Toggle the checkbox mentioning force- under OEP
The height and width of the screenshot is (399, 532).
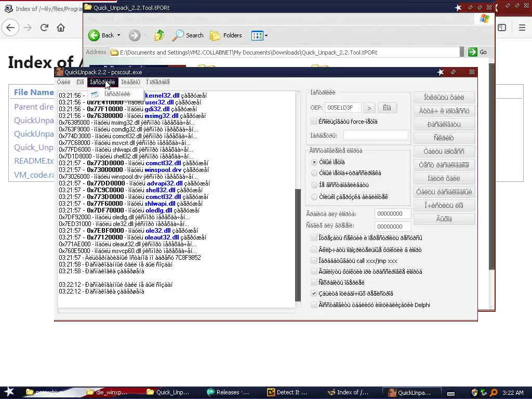(313, 122)
